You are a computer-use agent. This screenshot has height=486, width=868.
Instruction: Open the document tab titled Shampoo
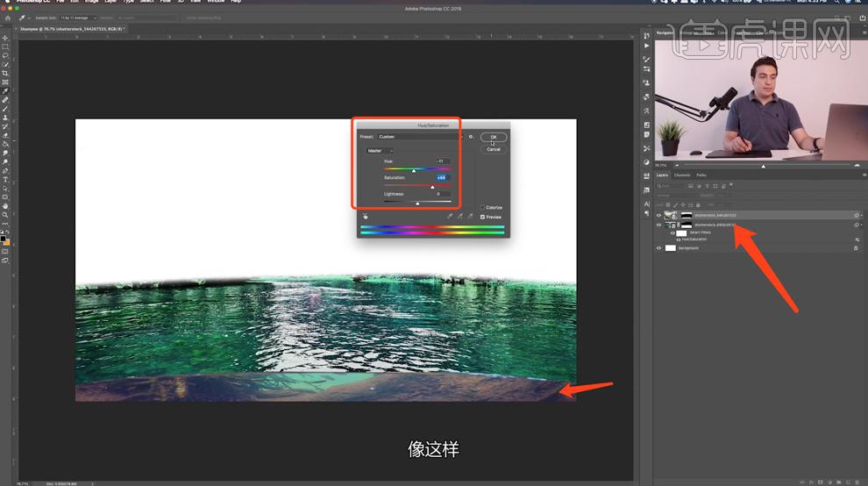point(71,29)
